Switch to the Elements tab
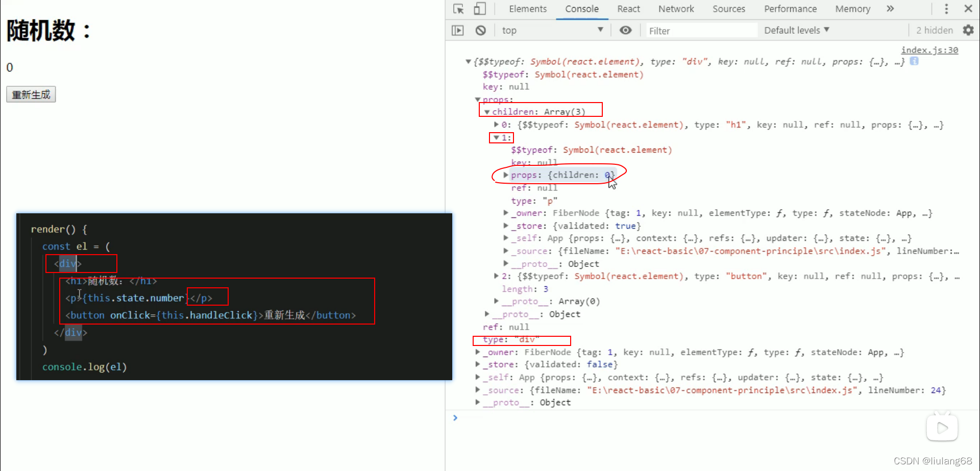This screenshot has height=471, width=980. [x=528, y=9]
